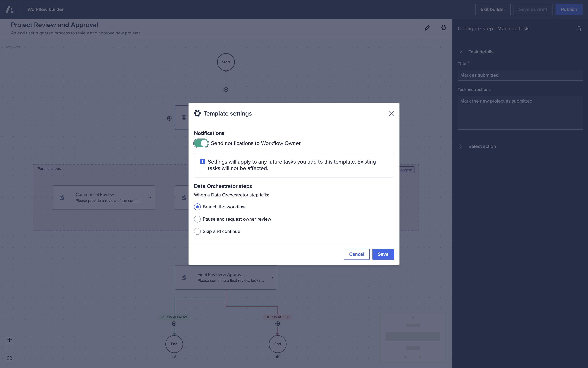588x368 pixels.
Task: Click link icon under approve End node
Action: pos(174,356)
